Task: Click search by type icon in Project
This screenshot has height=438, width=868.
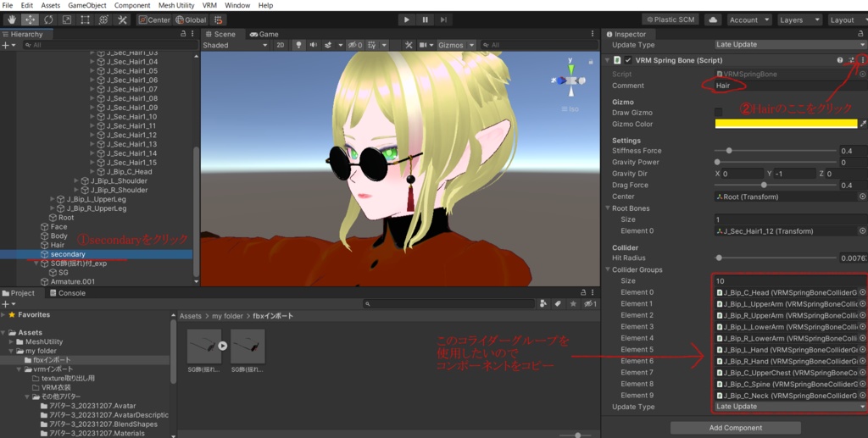Action: (543, 303)
